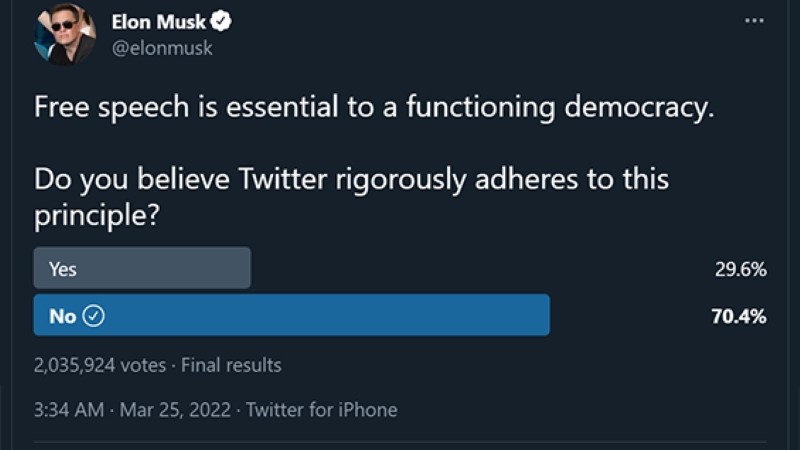Open the tweet's three-dot more options menu
This screenshot has width=800, height=450.
[x=754, y=21]
